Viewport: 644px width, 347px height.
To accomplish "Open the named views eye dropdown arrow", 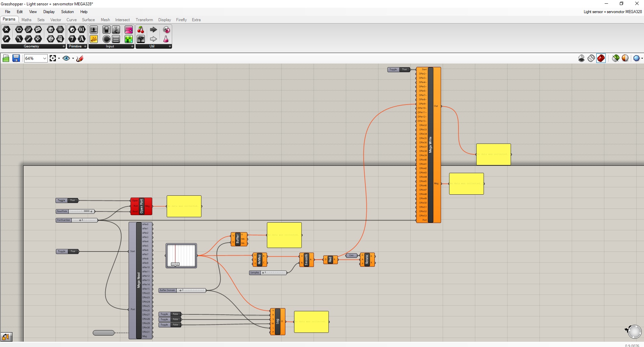I will pos(73,59).
